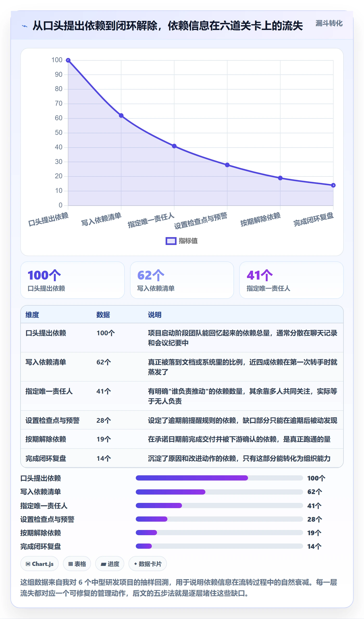Click the progress bar for 完成闭环复盘
Viewport: 364px width, 619px height.
(219, 546)
